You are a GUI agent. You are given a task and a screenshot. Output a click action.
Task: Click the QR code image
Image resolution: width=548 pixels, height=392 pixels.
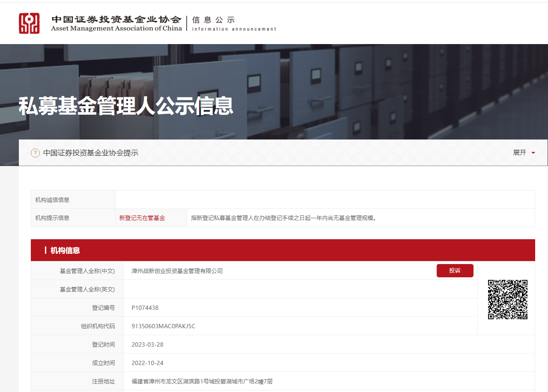(507, 300)
